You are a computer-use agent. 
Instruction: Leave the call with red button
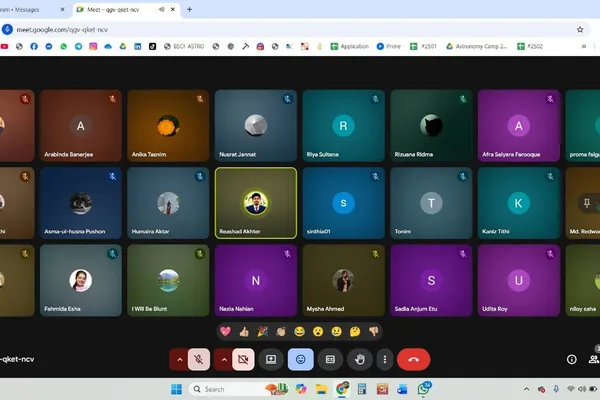point(413,359)
